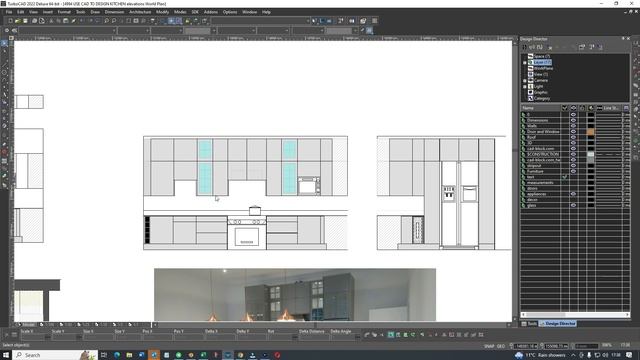Click the Open file toolbar icon
Image resolution: width=640 pixels, height=360 pixels.
point(18,21)
